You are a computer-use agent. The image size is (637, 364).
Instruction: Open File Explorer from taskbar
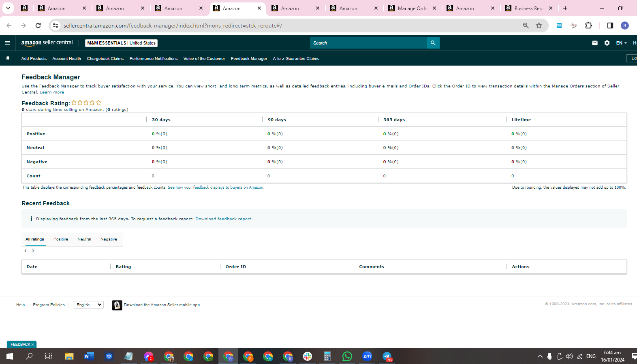coord(69,356)
